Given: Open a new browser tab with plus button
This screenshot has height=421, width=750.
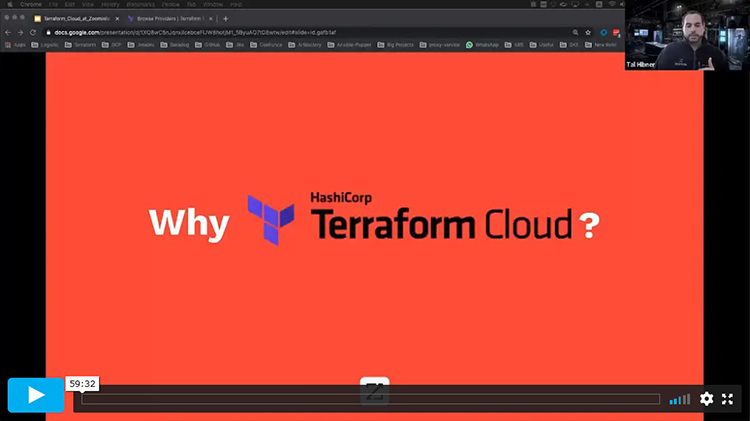Looking at the screenshot, I should [225, 18].
